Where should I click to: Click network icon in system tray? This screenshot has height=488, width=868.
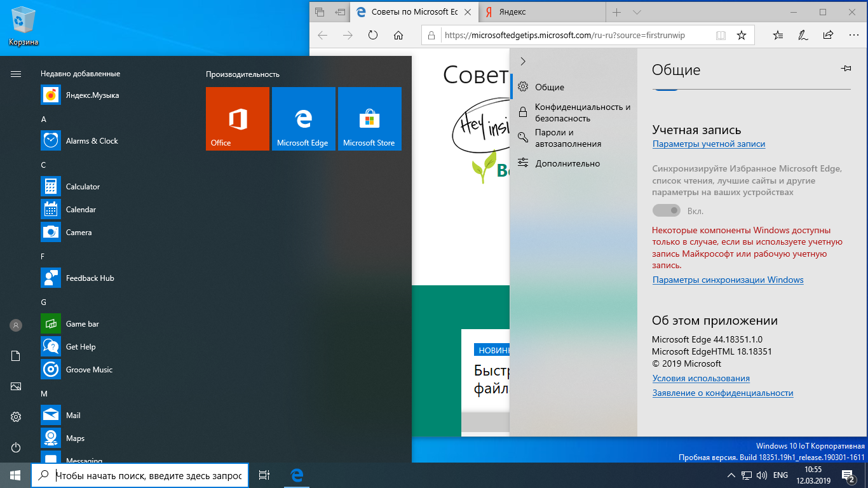click(747, 475)
